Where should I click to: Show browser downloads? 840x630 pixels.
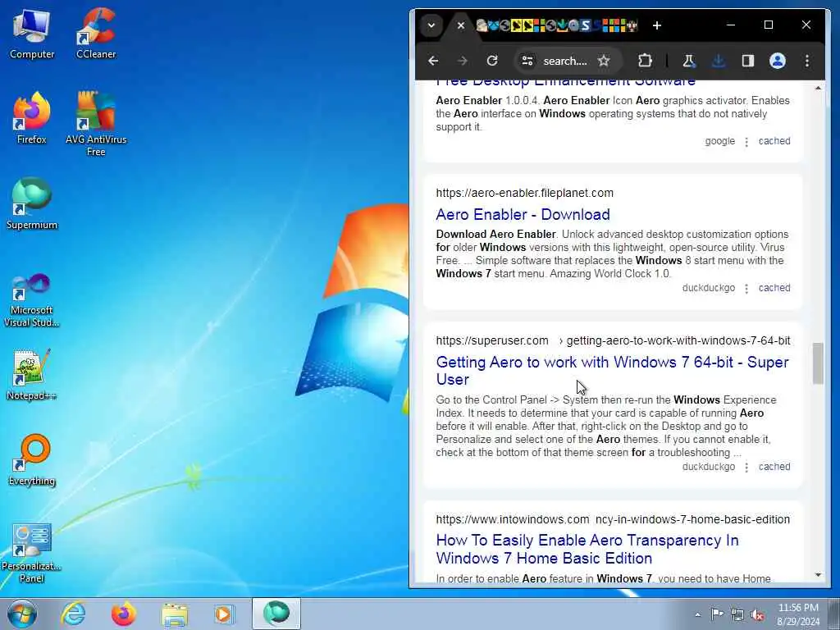click(719, 61)
